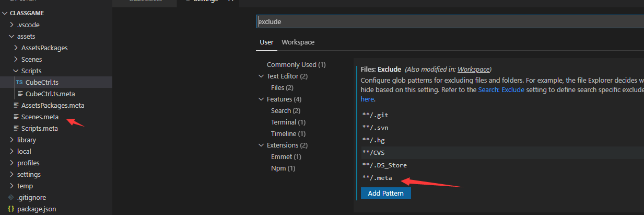Collapse the Features settings group

coord(262,99)
